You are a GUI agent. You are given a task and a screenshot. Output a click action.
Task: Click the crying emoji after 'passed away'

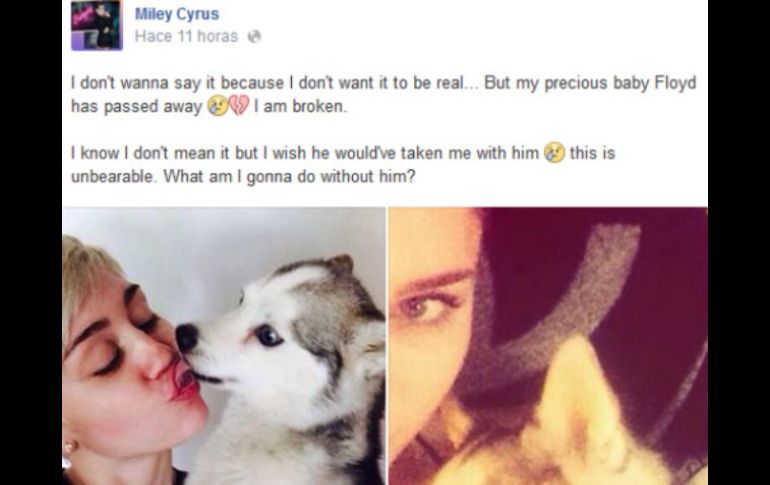click(x=217, y=106)
